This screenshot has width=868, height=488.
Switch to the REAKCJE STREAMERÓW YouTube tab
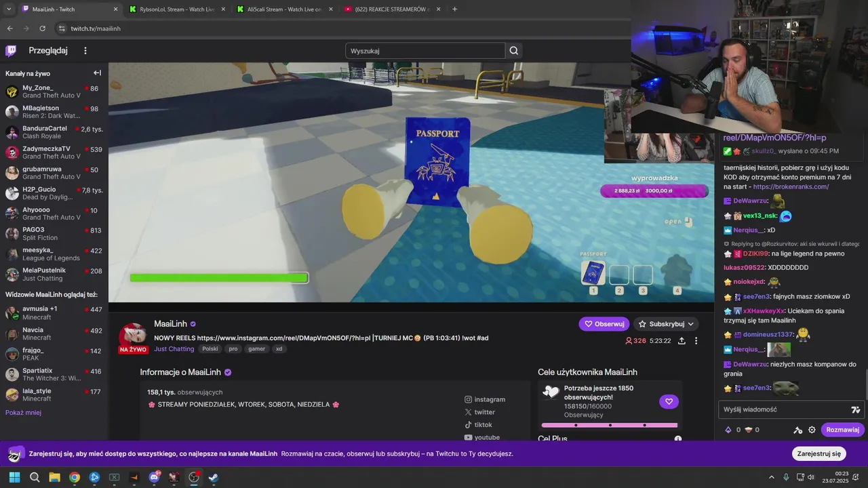pyautogui.click(x=392, y=9)
